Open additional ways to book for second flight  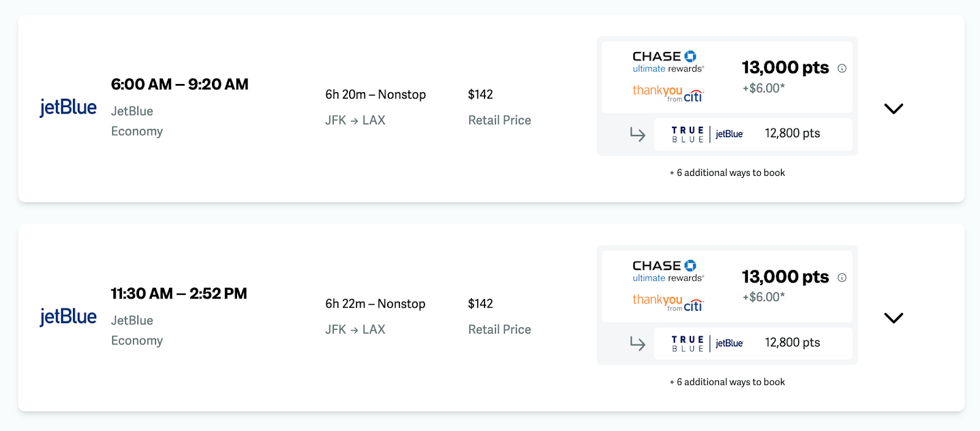[x=727, y=382]
